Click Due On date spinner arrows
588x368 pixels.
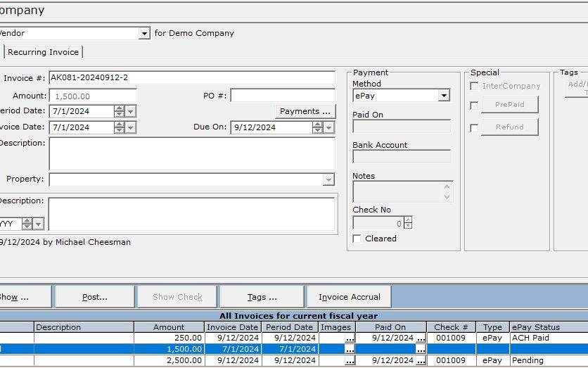[317, 127]
